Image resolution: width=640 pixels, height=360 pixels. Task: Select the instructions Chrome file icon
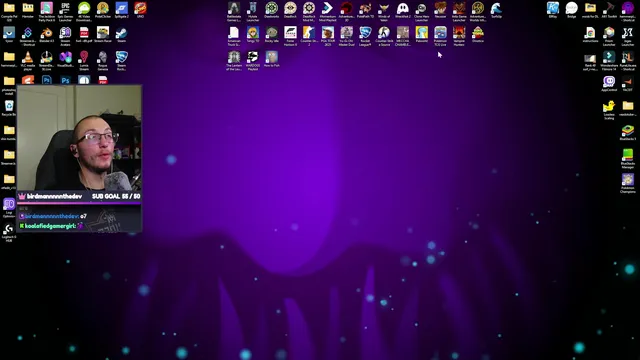(590, 33)
